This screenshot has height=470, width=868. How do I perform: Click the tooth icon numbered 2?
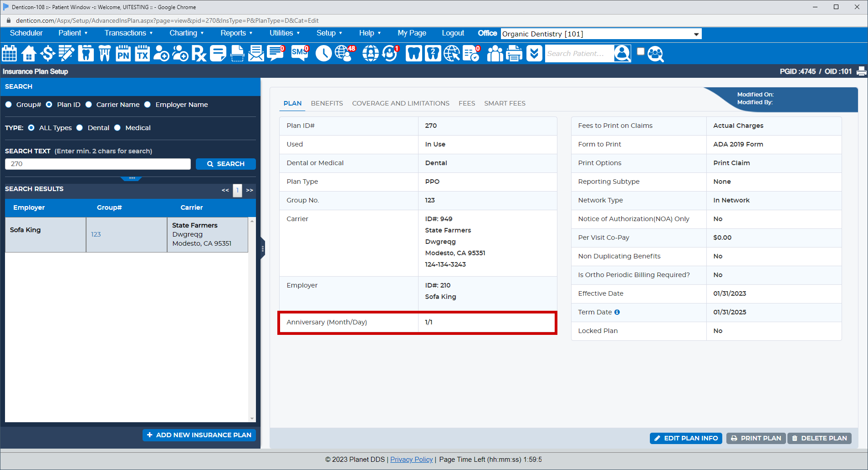[433, 54]
